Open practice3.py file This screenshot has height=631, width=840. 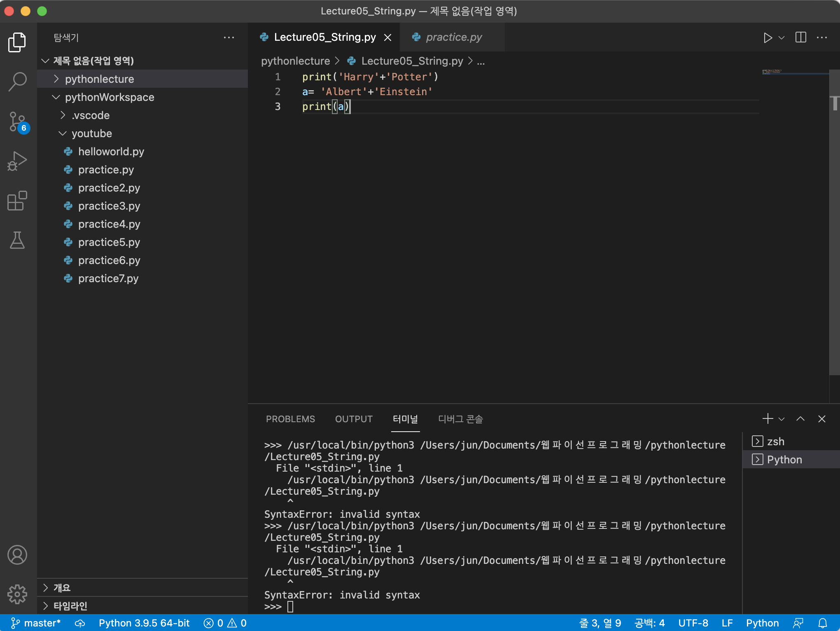click(142, 206)
